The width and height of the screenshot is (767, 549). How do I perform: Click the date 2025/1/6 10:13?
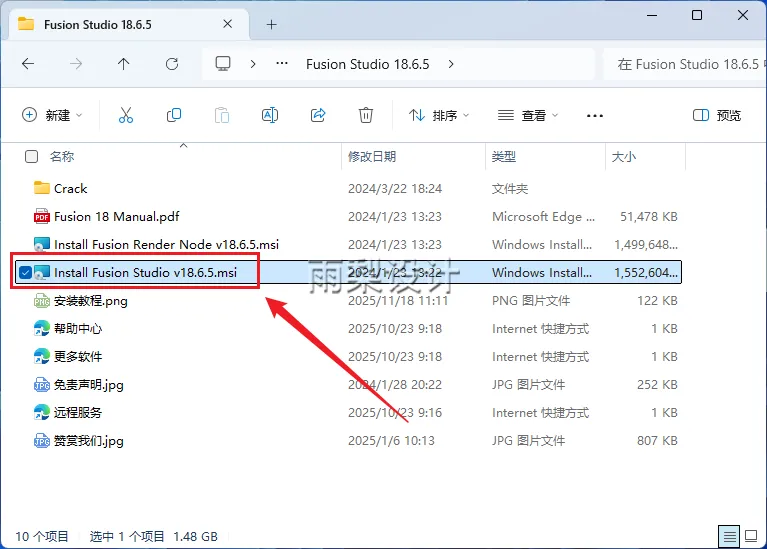(x=391, y=440)
